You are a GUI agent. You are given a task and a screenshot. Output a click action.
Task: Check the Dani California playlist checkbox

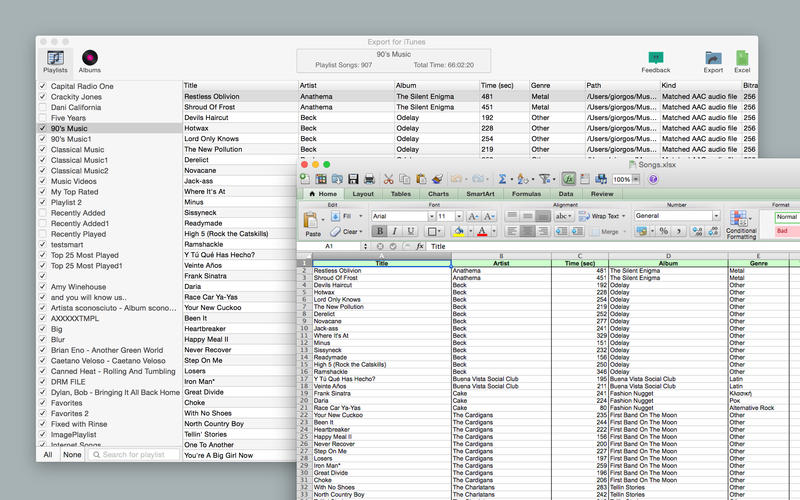[43, 107]
